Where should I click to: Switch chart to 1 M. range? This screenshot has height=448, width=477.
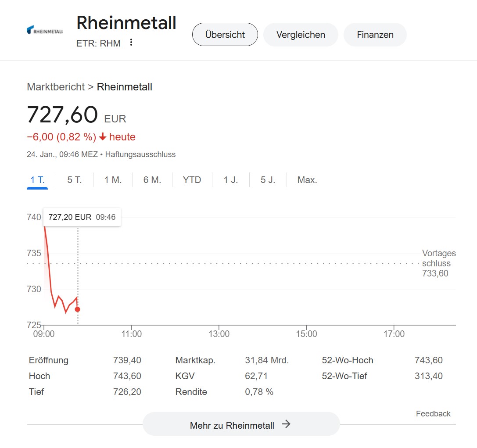[113, 180]
